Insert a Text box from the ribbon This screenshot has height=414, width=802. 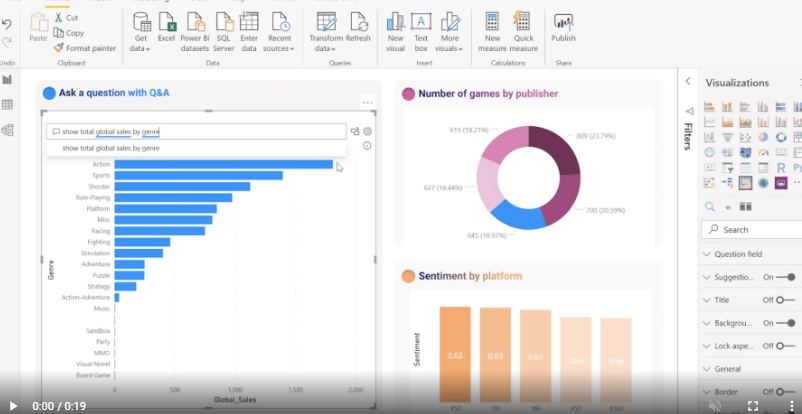pyautogui.click(x=421, y=28)
